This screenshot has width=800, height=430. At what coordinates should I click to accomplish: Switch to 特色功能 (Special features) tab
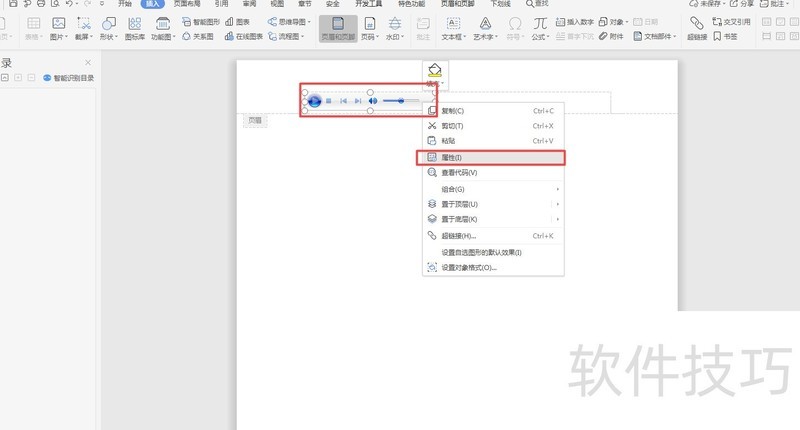pyautogui.click(x=411, y=4)
